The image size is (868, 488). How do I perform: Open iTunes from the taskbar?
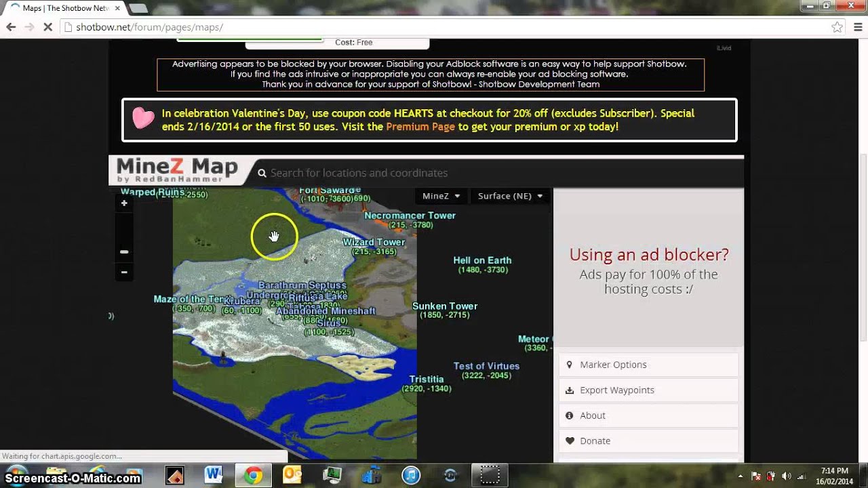(x=411, y=475)
